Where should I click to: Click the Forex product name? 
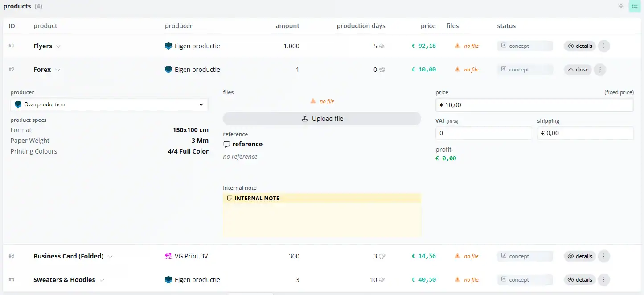tap(42, 70)
